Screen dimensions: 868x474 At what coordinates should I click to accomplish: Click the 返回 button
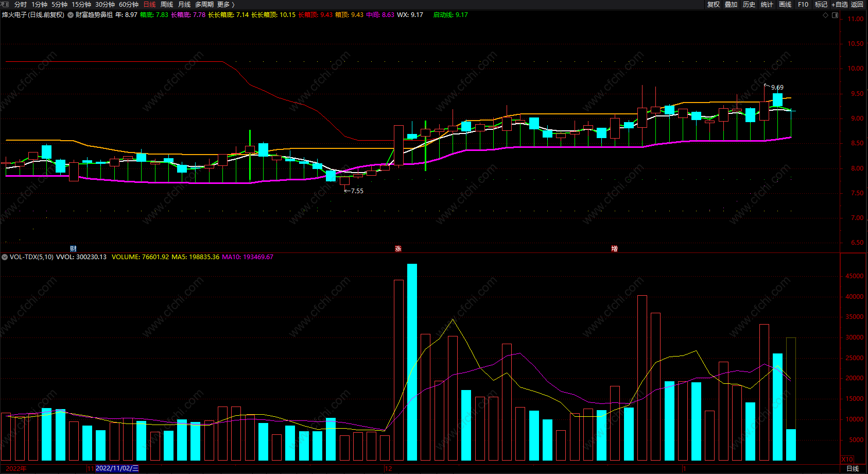(857, 4)
